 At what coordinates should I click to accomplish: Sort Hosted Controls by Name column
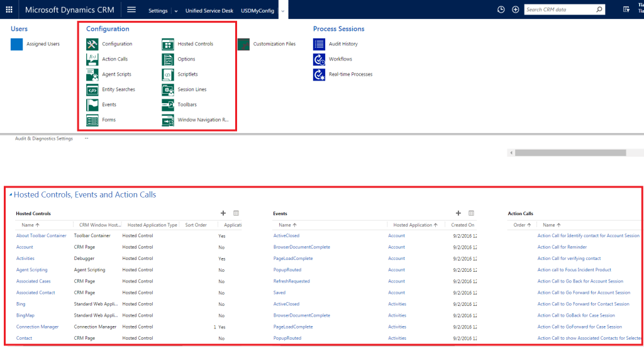point(30,225)
